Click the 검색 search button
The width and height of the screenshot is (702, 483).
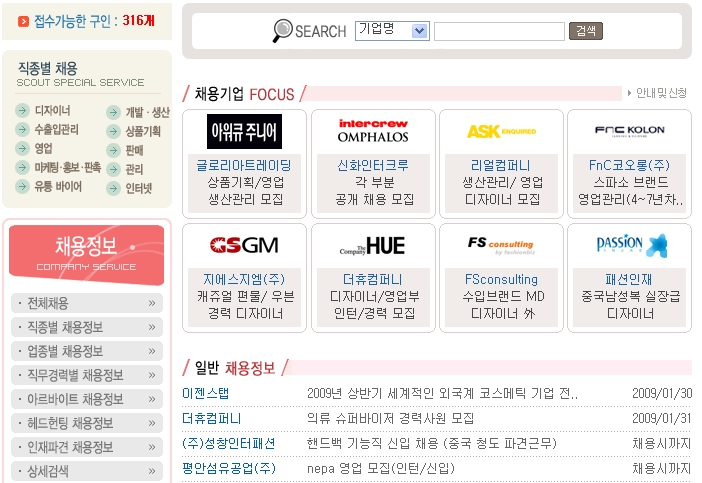click(586, 31)
